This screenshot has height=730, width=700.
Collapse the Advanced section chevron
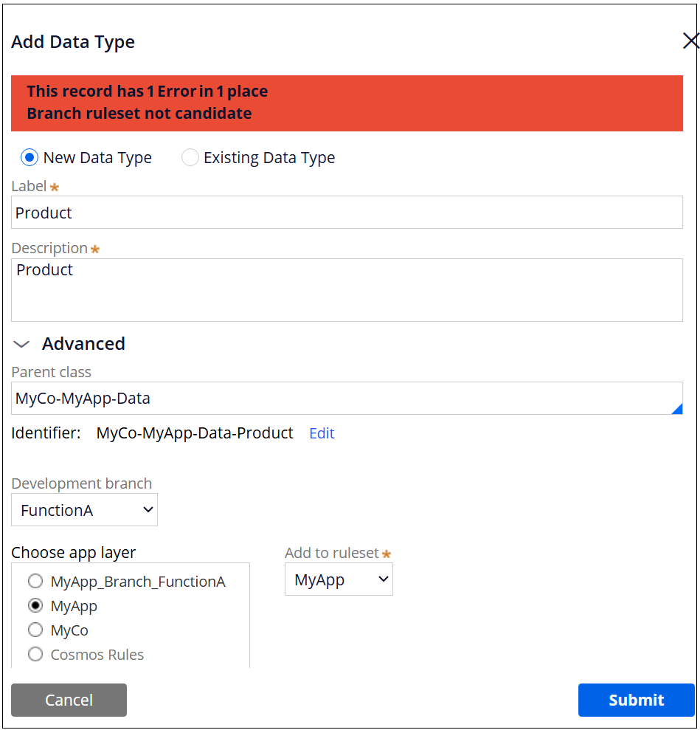click(x=22, y=344)
